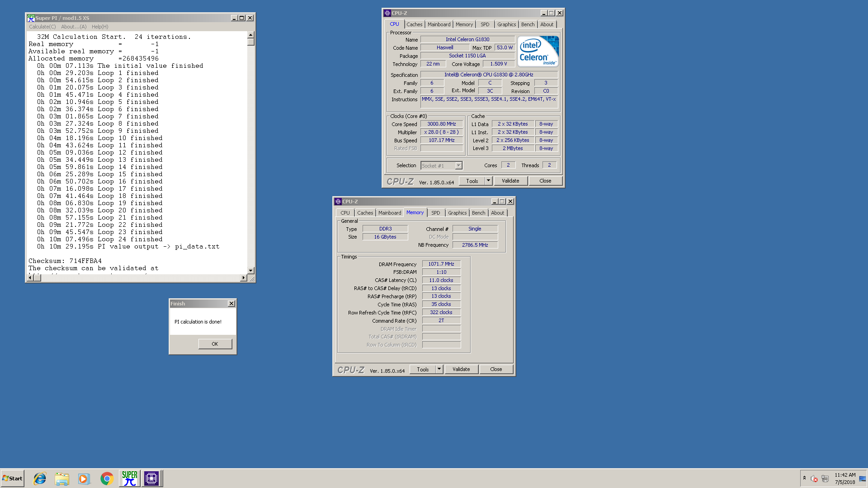
Task: Click the Core Speed value 3000.80 MHz
Action: pyautogui.click(x=442, y=124)
